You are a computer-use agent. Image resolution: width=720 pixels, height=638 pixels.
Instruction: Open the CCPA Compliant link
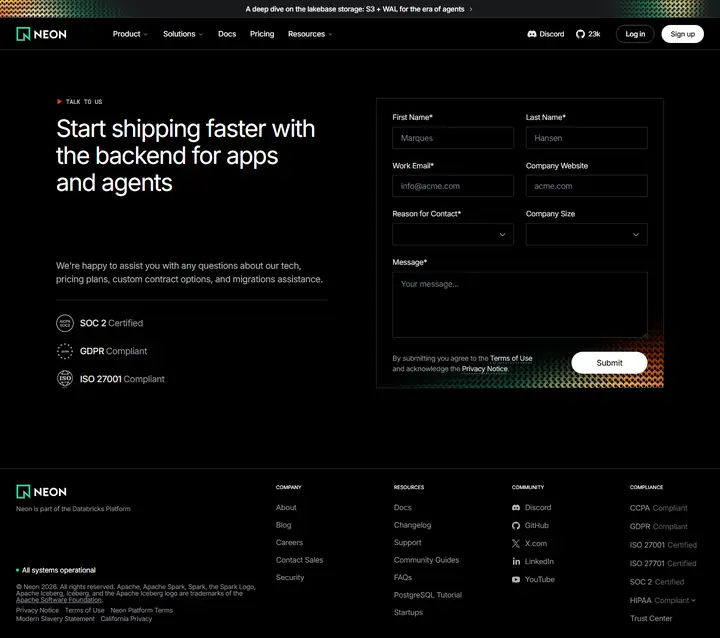(658, 508)
